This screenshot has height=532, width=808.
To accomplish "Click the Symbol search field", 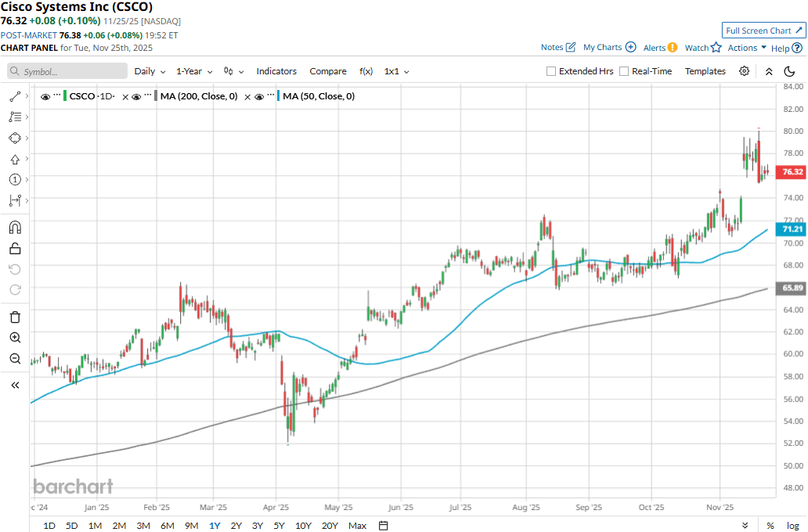I will 67,71.
